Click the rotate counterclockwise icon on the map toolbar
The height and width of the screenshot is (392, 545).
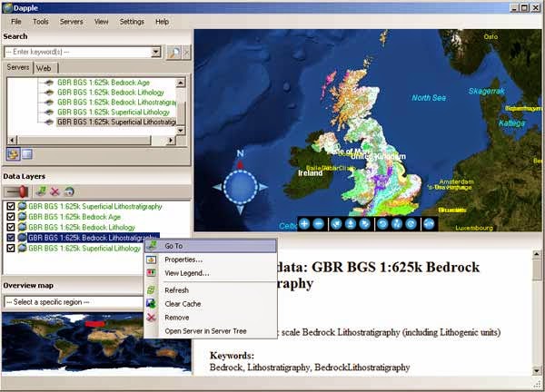(x=382, y=224)
